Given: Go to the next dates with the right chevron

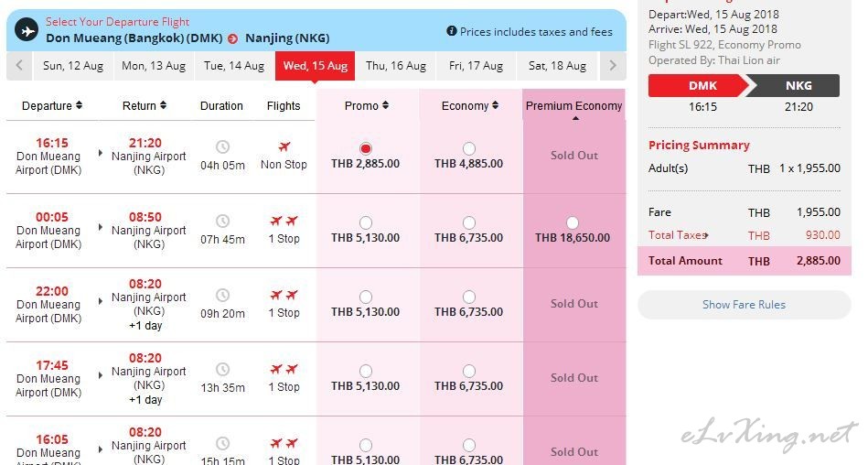Looking at the screenshot, I should coord(613,66).
